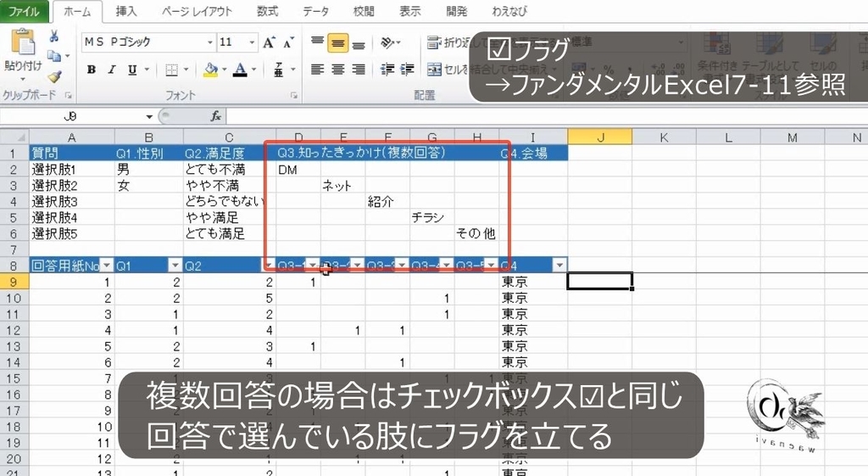Screen dimensions: 868x476
Task: Decrease font size with smaller A icon
Action: (x=288, y=42)
